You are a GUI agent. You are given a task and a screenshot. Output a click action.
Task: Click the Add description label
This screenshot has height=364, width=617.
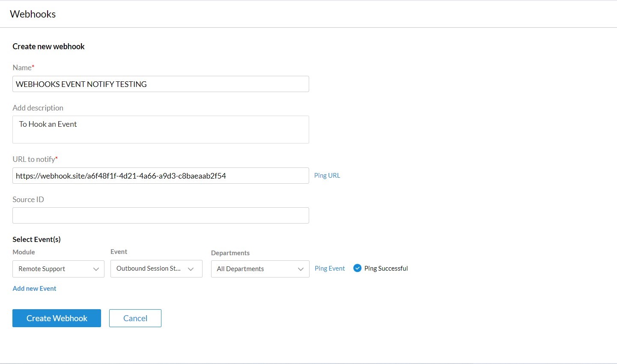(38, 108)
